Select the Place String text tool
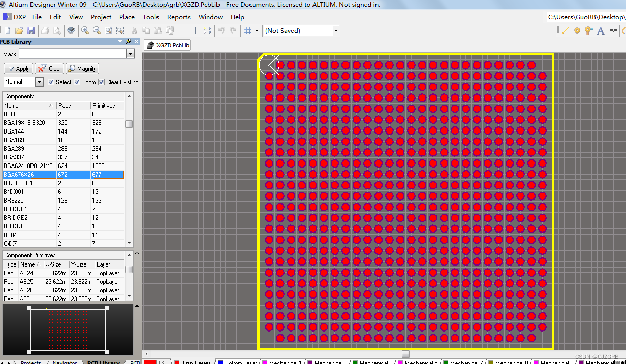626x364 pixels. click(600, 31)
